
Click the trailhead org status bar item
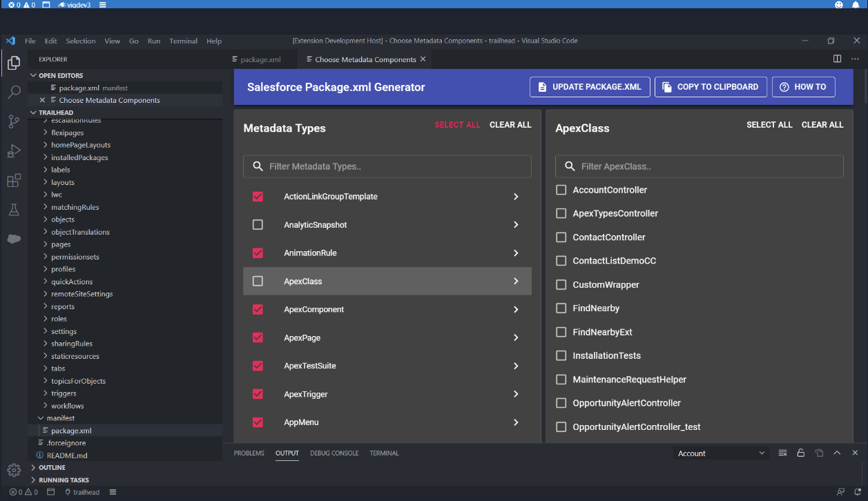82,492
